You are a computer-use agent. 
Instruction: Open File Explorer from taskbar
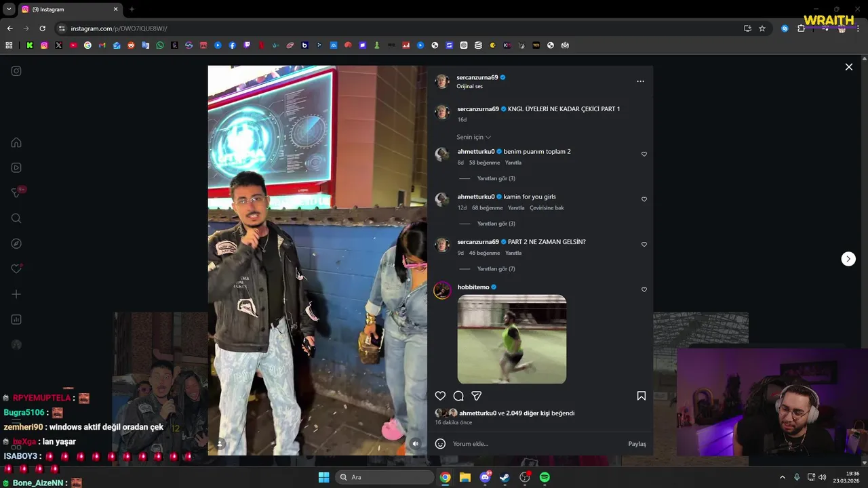coord(465,477)
